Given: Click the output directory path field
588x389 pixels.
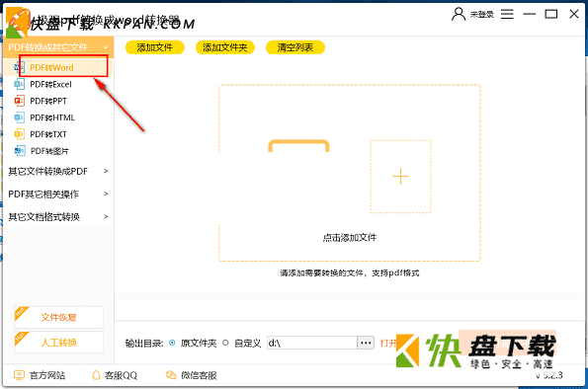Looking at the screenshot, I should pos(311,343).
